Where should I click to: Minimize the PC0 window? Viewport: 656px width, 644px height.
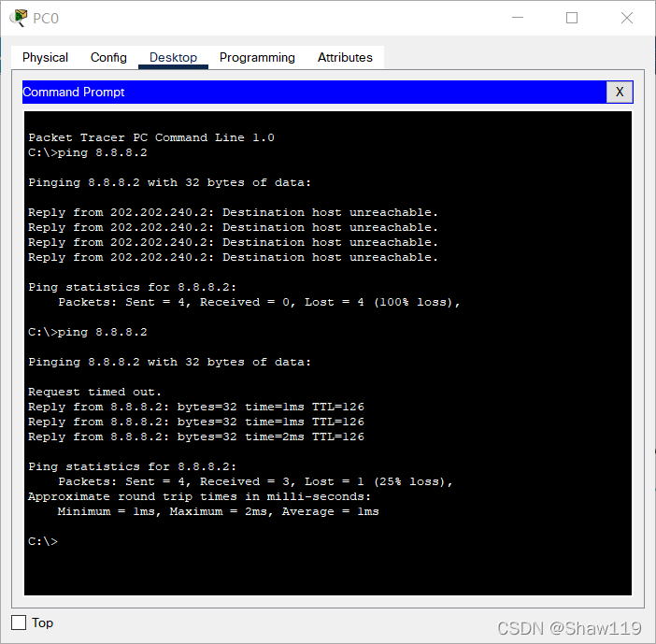[518, 18]
